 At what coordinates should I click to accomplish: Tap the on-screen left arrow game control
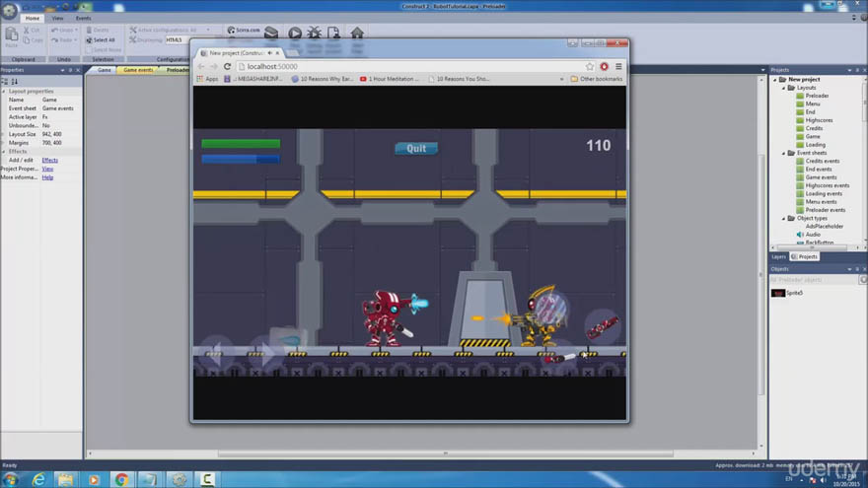(216, 353)
